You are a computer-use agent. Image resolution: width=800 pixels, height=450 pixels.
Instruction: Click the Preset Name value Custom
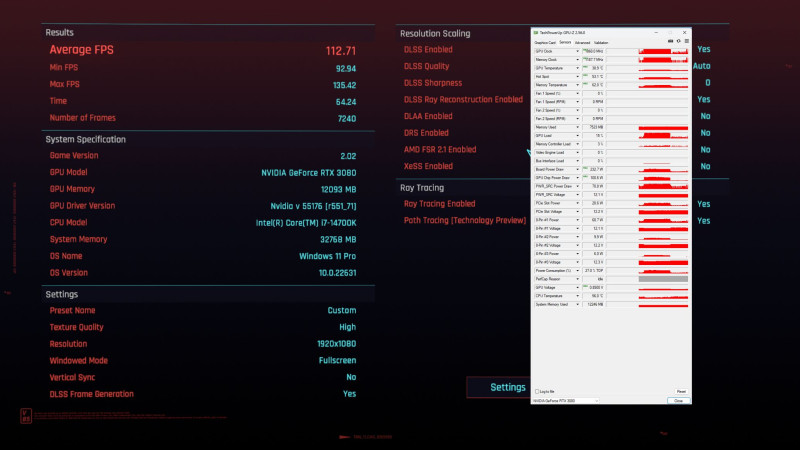pyautogui.click(x=342, y=311)
